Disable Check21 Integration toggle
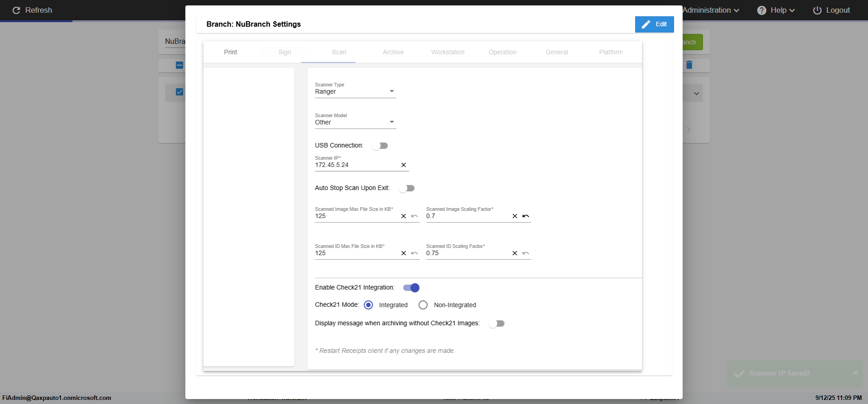 pos(411,288)
